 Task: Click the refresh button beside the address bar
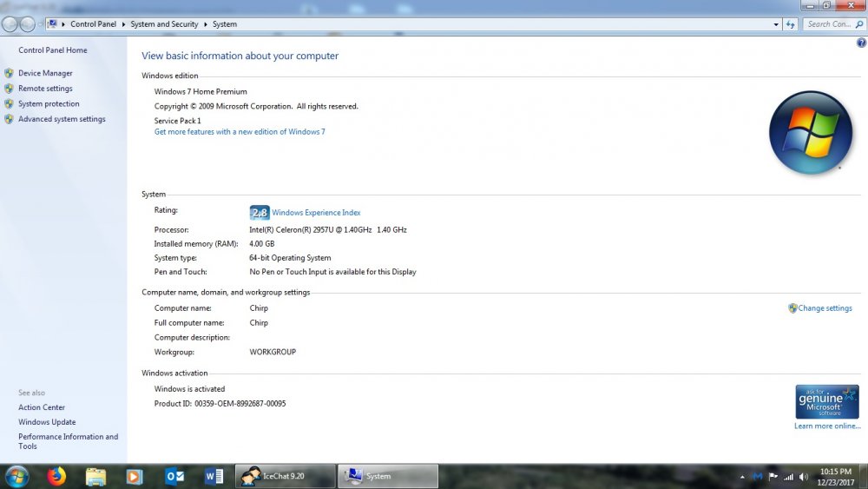tap(790, 24)
